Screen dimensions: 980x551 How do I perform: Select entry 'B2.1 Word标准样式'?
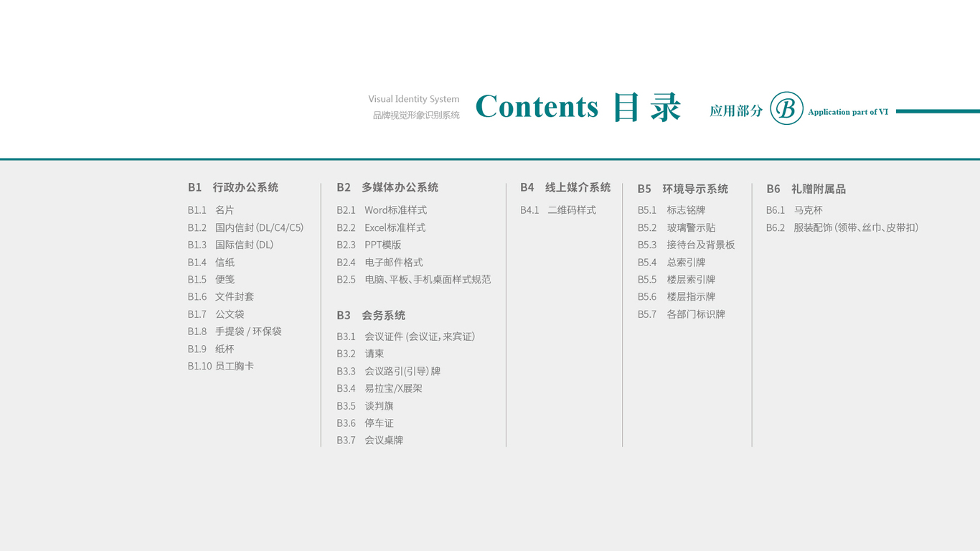(382, 210)
